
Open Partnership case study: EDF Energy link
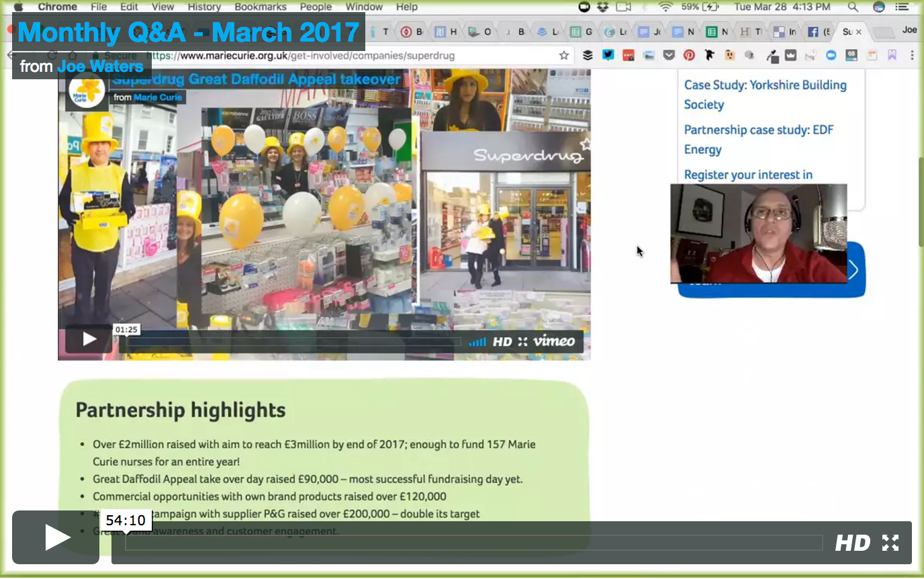pyautogui.click(x=759, y=140)
